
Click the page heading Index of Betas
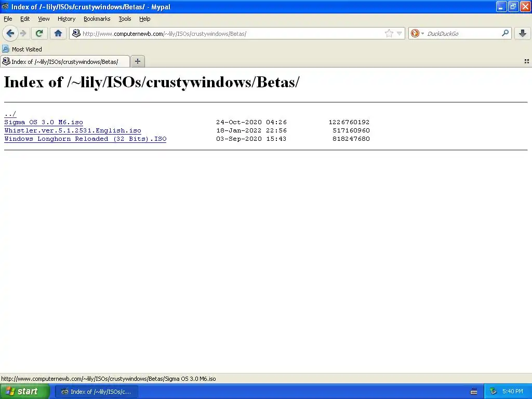pyautogui.click(x=152, y=82)
